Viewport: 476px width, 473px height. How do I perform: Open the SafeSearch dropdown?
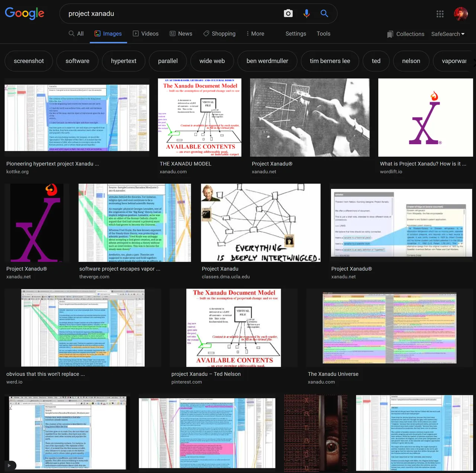tap(448, 34)
